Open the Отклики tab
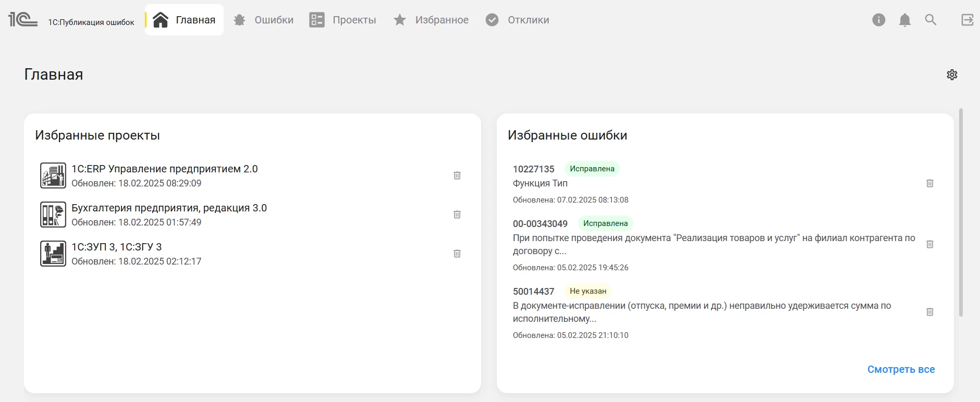 pyautogui.click(x=518, y=20)
